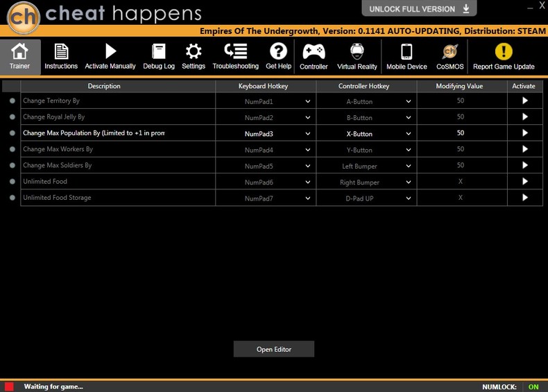Click the Report Game Update warning icon

pos(504,51)
